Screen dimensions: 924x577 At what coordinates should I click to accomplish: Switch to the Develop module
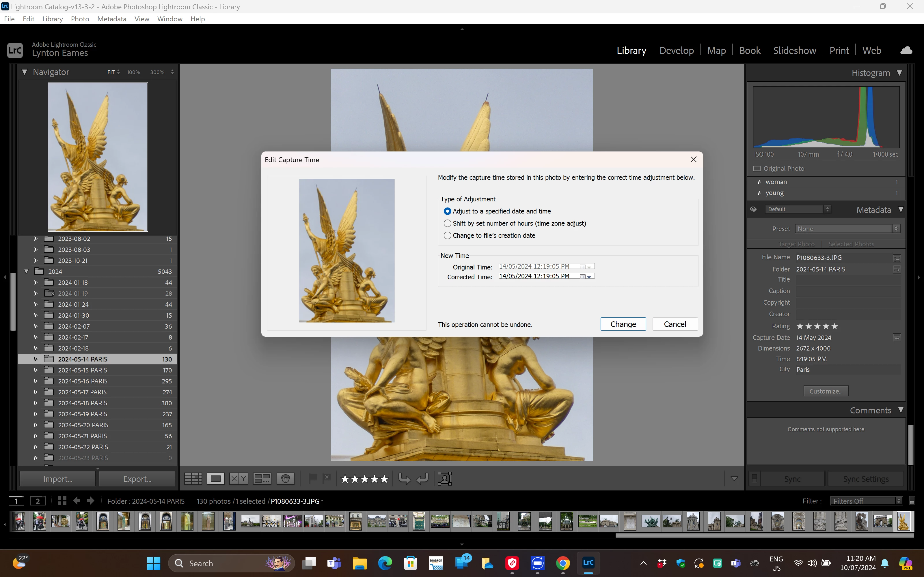click(x=676, y=50)
